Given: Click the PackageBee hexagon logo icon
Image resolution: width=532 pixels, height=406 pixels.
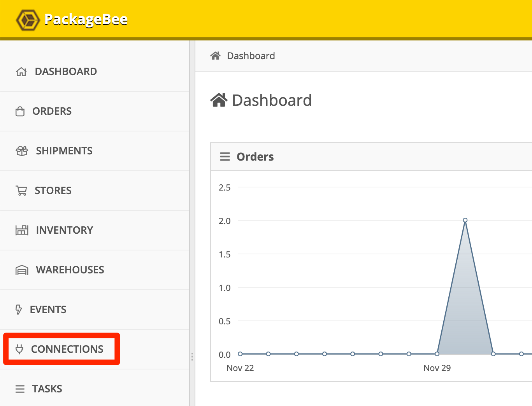Looking at the screenshot, I should pyautogui.click(x=28, y=20).
